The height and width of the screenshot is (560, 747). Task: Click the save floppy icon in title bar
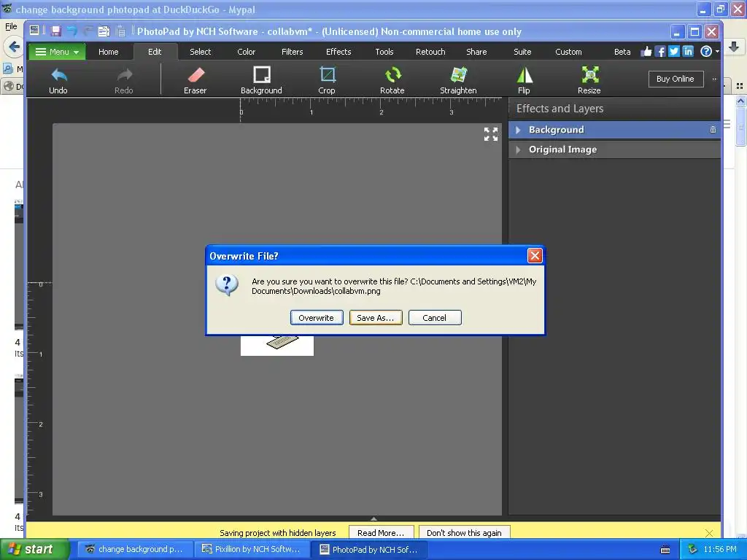tap(55, 31)
